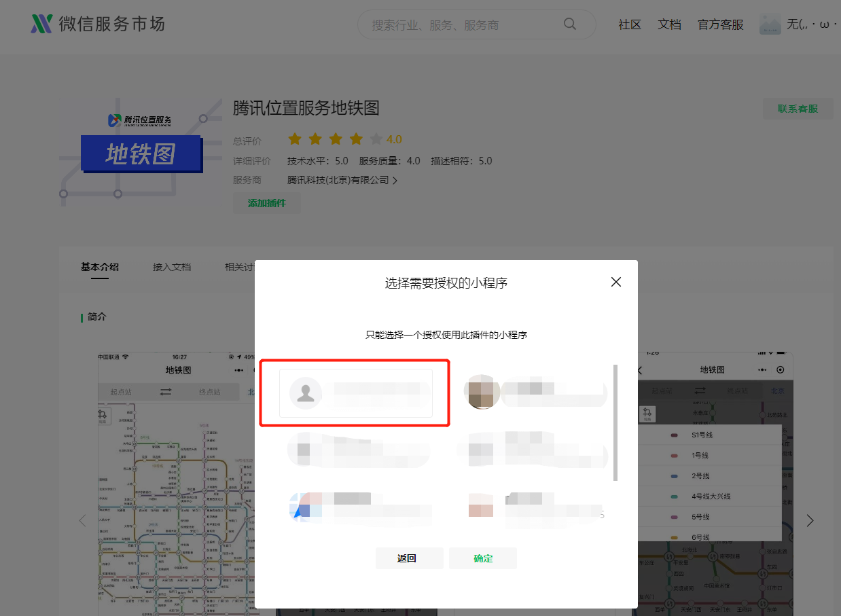Close the authorization dialog
The image size is (841, 616).
pyautogui.click(x=615, y=282)
